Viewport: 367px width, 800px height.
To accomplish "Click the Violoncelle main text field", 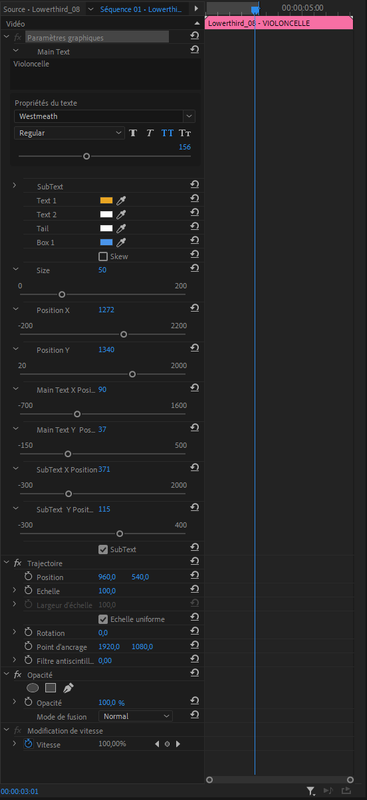I will tap(105, 74).
